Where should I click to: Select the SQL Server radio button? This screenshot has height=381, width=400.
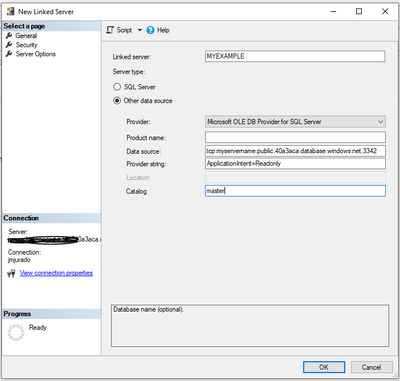click(117, 87)
